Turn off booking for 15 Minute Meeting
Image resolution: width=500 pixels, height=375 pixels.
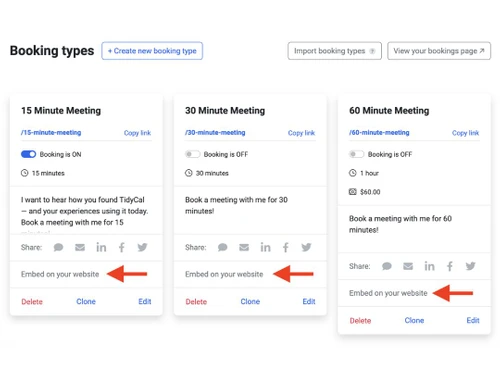coord(28,154)
